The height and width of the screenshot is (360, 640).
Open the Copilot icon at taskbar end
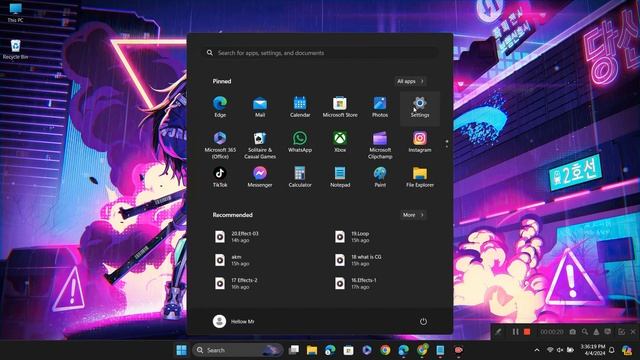[x=627, y=350]
